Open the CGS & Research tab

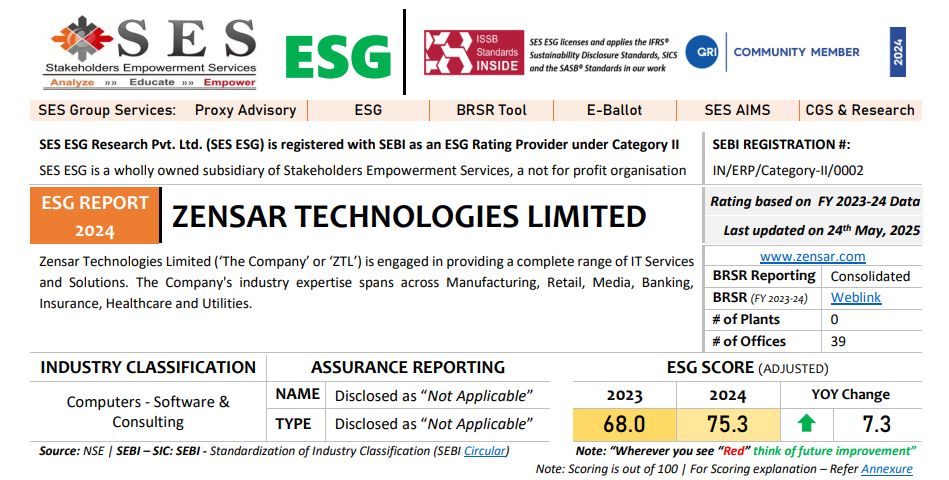click(860, 110)
